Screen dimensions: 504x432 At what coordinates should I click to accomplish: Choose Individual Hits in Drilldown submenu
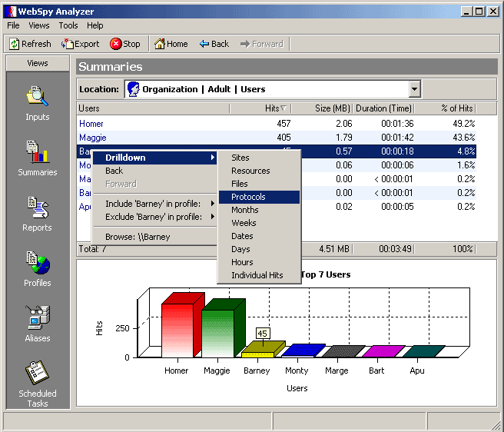tap(259, 275)
